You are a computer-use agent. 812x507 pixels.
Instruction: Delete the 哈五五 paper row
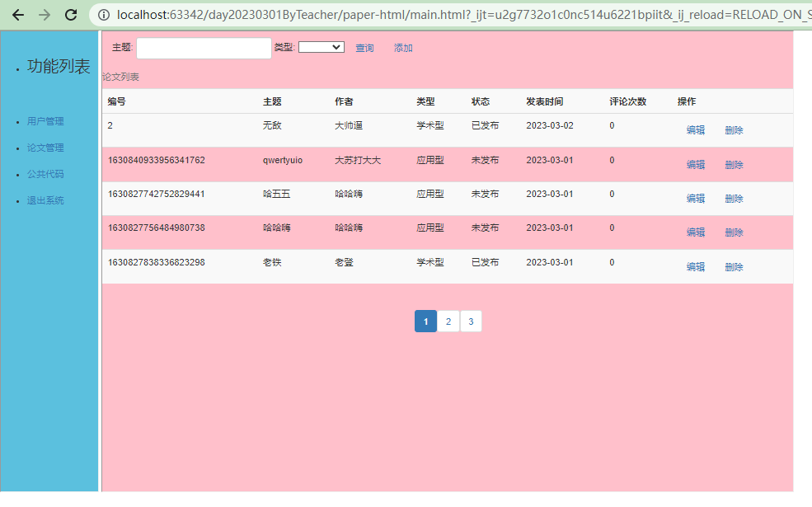[734, 199]
